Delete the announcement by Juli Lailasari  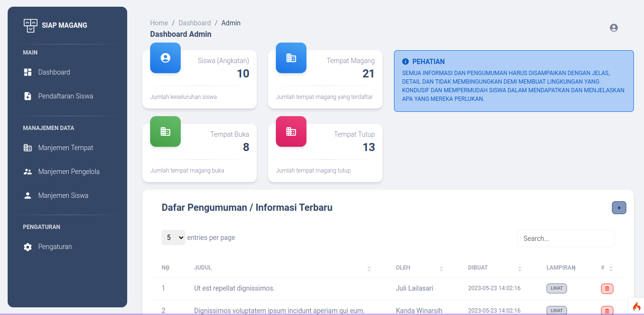tap(607, 289)
